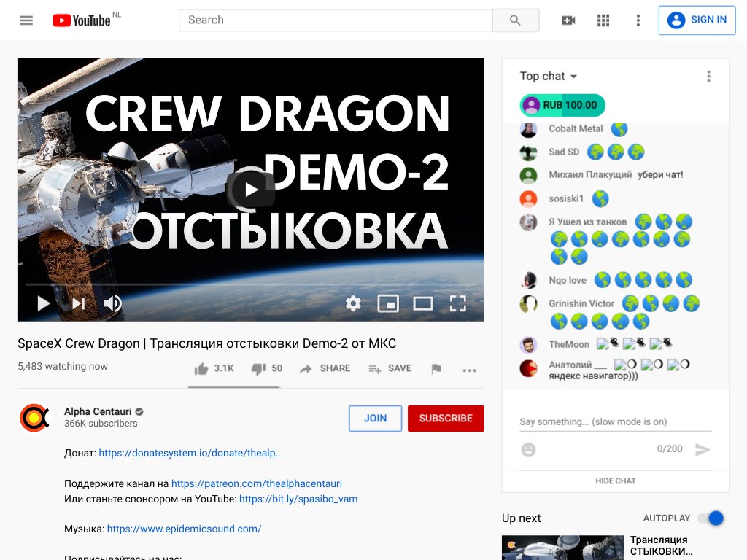The height and width of the screenshot is (560, 747).
Task: Click Sad SD chat author
Action: click(x=564, y=152)
